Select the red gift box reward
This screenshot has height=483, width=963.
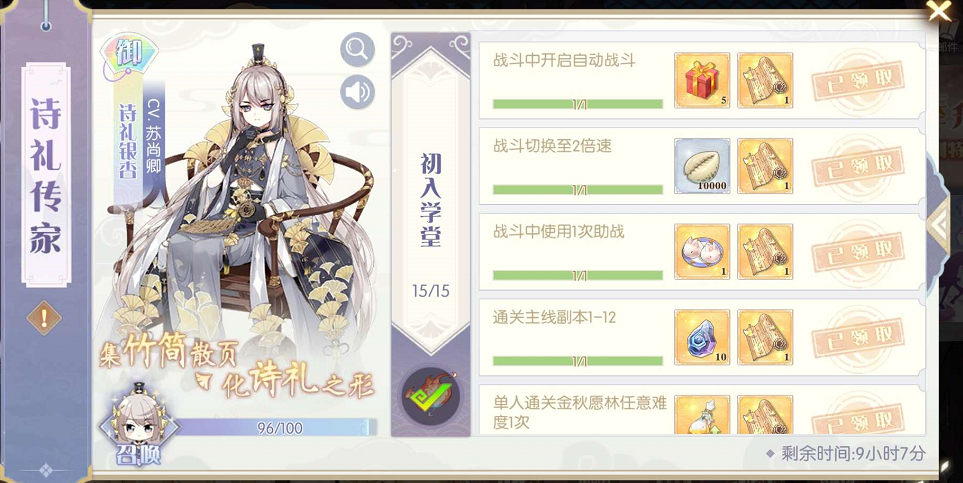(702, 80)
